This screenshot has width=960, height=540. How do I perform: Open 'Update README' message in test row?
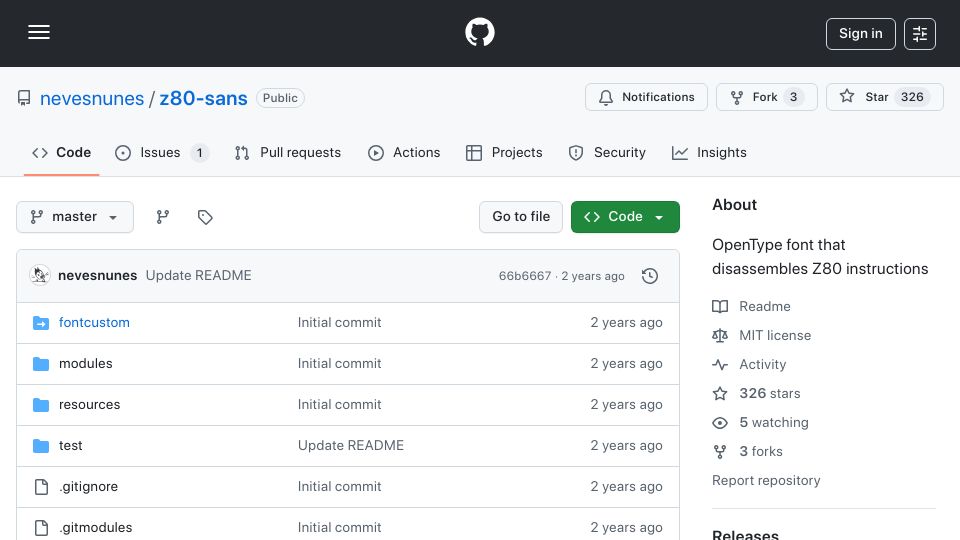pyautogui.click(x=351, y=446)
